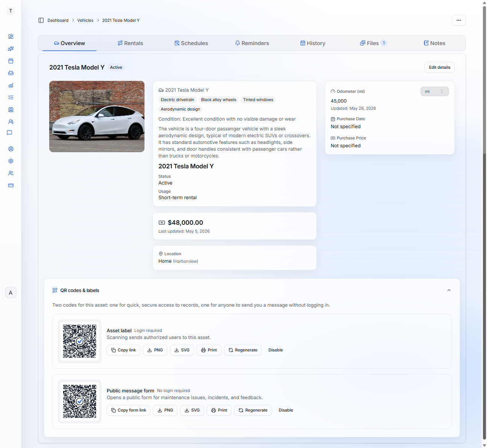Open the two-person users icon above chat icon
Viewport: 487px width, 448px height.
11,122
